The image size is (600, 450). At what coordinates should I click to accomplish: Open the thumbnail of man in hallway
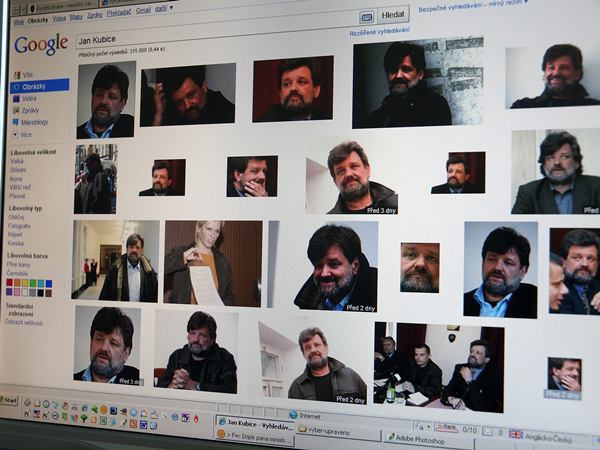(x=116, y=261)
